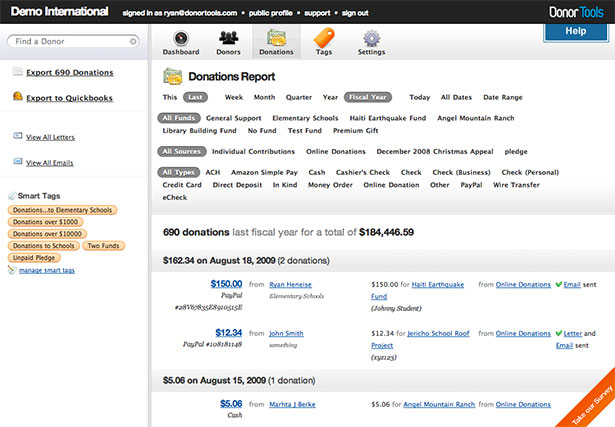Viewport: 615px width, 427px height.
Task: Show All Dates
Action: [456, 97]
